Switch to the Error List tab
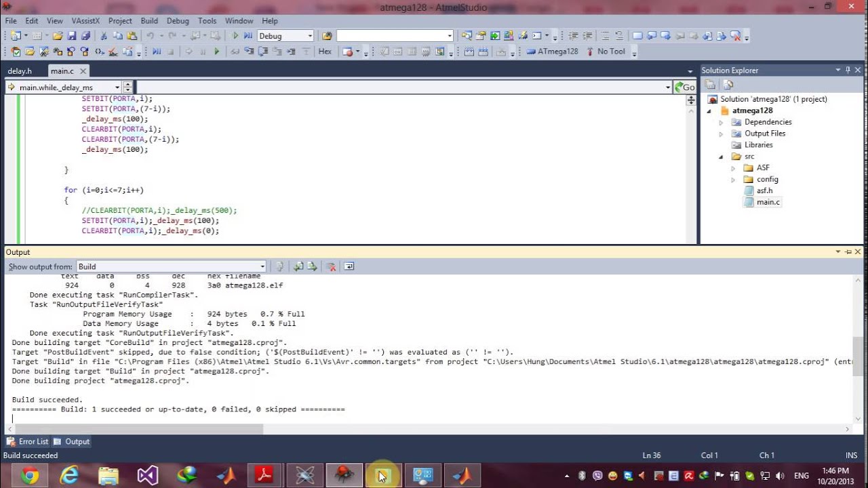This screenshot has height=488, width=868. (28, 441)
